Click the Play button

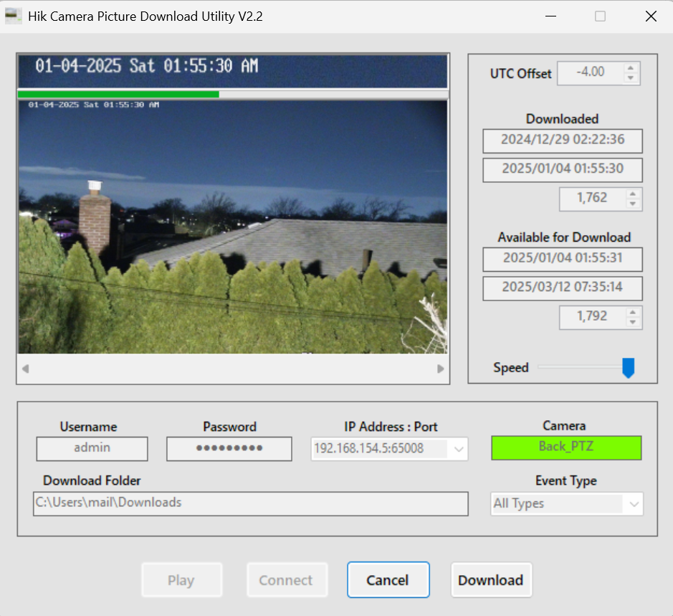tap(181, 579)
